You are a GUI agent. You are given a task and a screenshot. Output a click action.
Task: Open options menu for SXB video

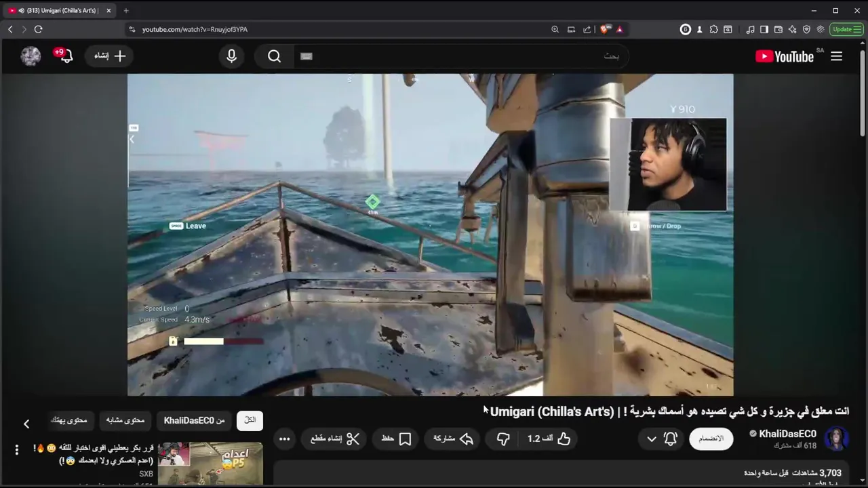17,449
